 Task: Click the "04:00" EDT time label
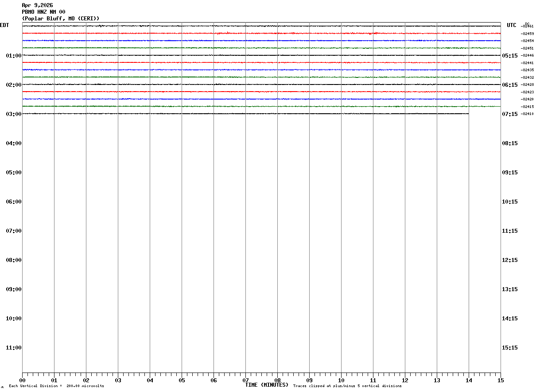(14, 143)
